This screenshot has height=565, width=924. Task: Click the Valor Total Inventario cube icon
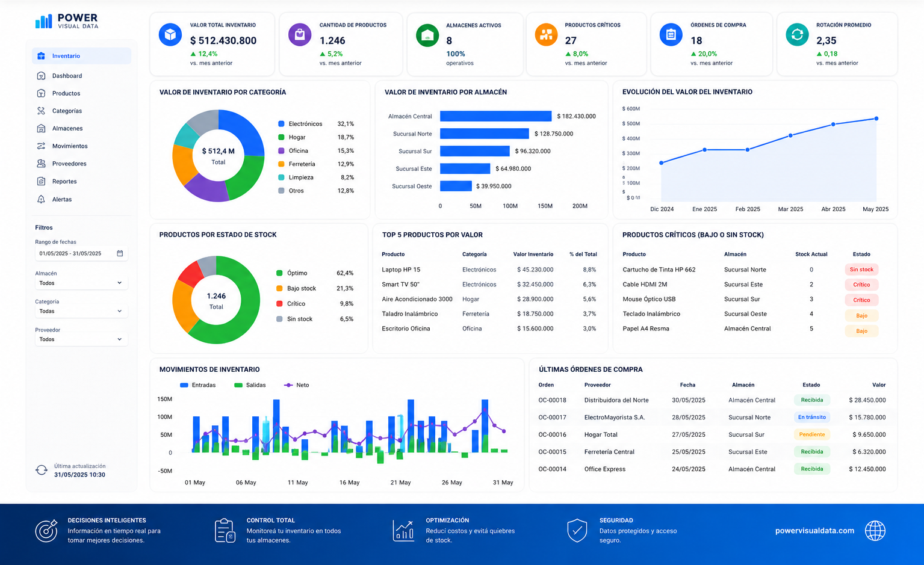click(170, 35)
